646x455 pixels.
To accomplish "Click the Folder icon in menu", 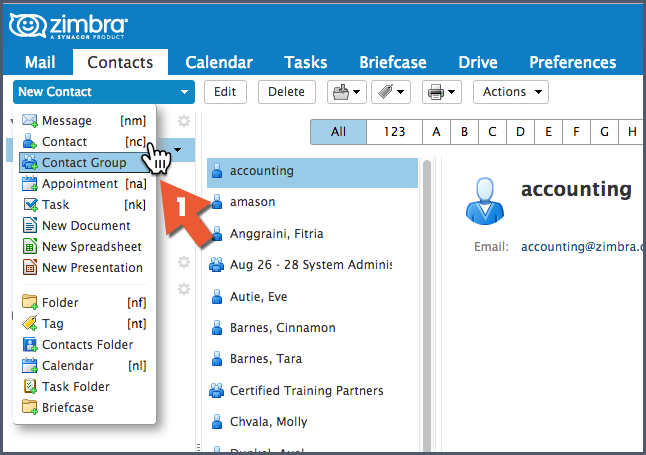I will [x=30, y=302].
